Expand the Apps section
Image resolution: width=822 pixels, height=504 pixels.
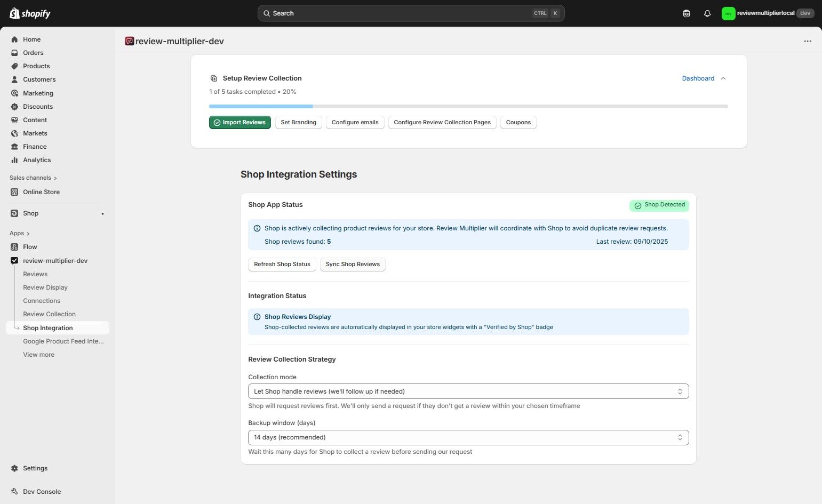(x=19, y=233)
